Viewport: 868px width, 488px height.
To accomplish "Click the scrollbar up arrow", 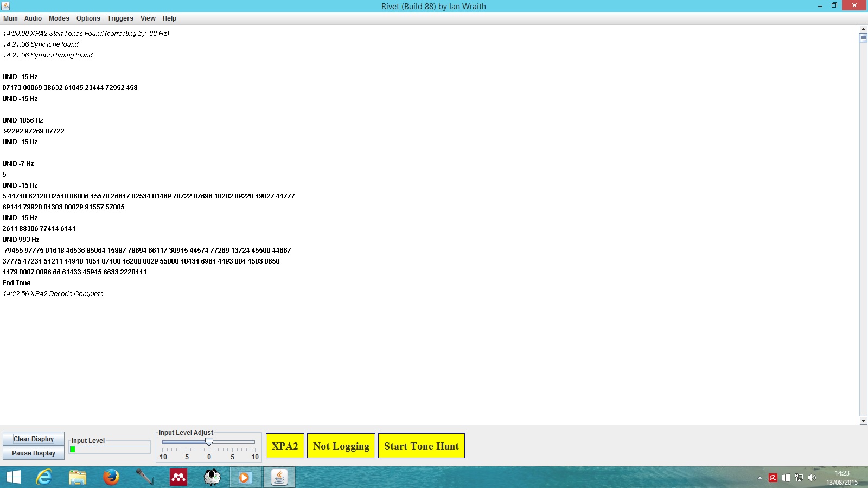I will click(x=863, y=29).
